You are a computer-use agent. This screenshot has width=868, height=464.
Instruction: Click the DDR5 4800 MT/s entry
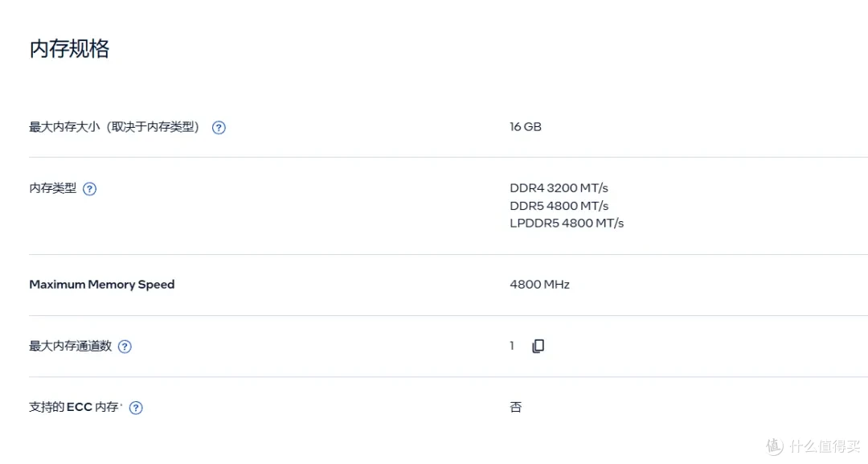click(559, 206)
